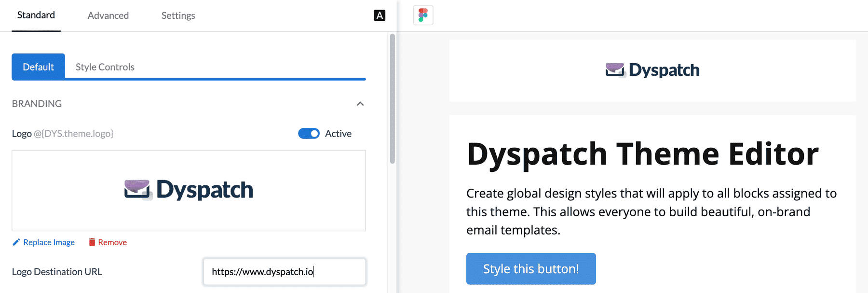
Task: Collapse the BRANDING section chevron
Action: [x=360, y=104]
